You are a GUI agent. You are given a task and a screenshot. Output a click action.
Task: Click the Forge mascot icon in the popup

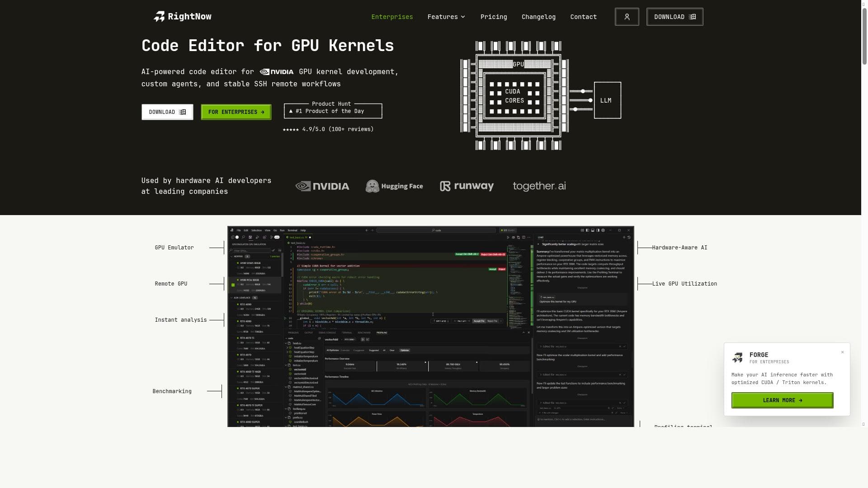[738, 358]
